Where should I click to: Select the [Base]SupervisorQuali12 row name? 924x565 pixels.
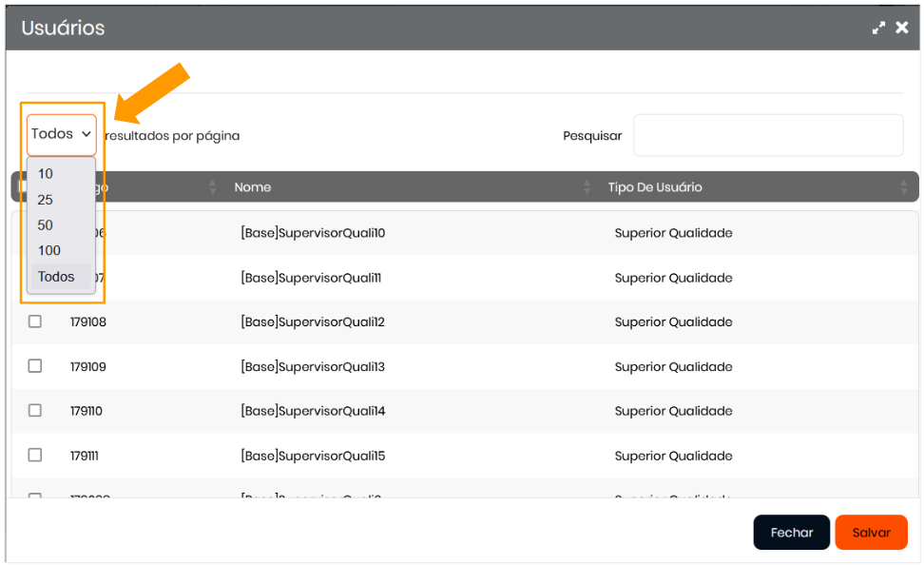pos(313,322)
